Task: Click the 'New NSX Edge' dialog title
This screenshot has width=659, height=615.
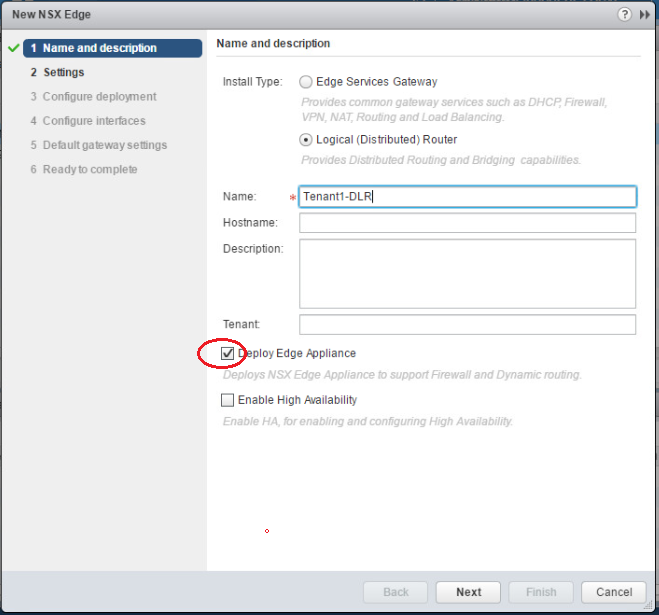Action: click(x=51, y=15)
